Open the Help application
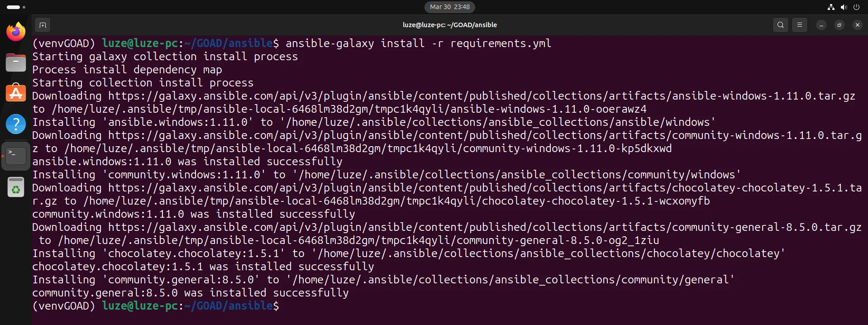 click(x=16, y=124)
